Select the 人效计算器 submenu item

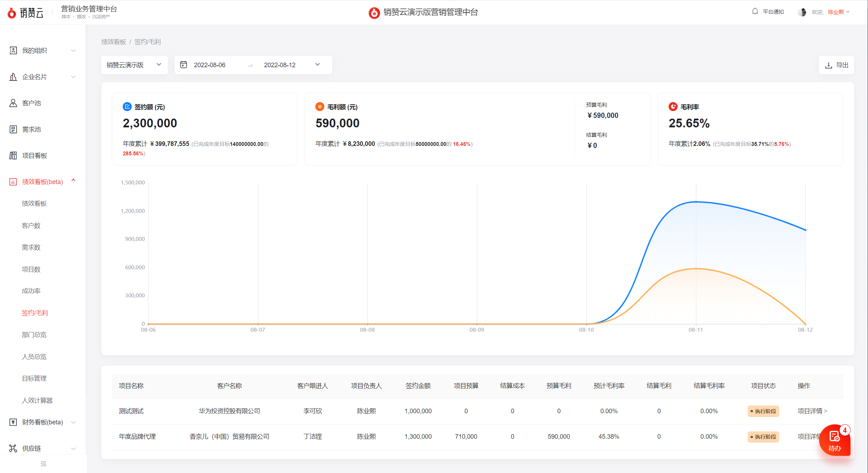point(37,400)
